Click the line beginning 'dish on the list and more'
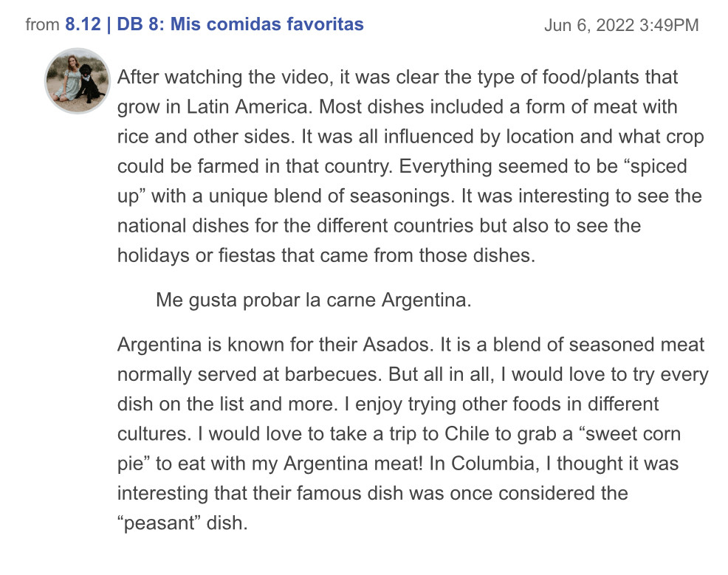 coord(388,404)
